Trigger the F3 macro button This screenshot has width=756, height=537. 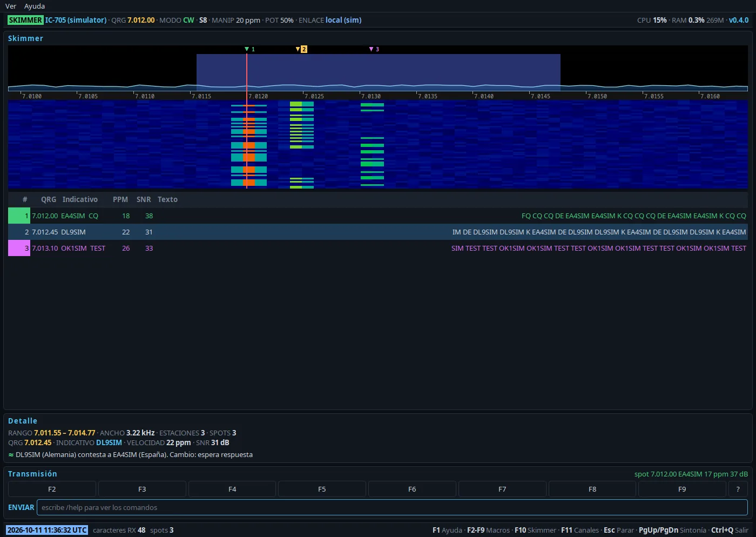(x=142, y=489)
